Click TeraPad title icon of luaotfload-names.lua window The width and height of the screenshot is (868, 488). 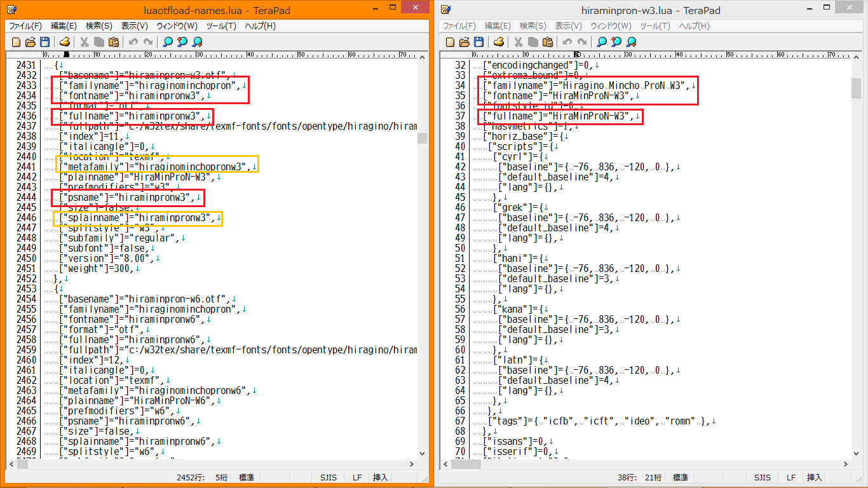(x=11, y=10)
